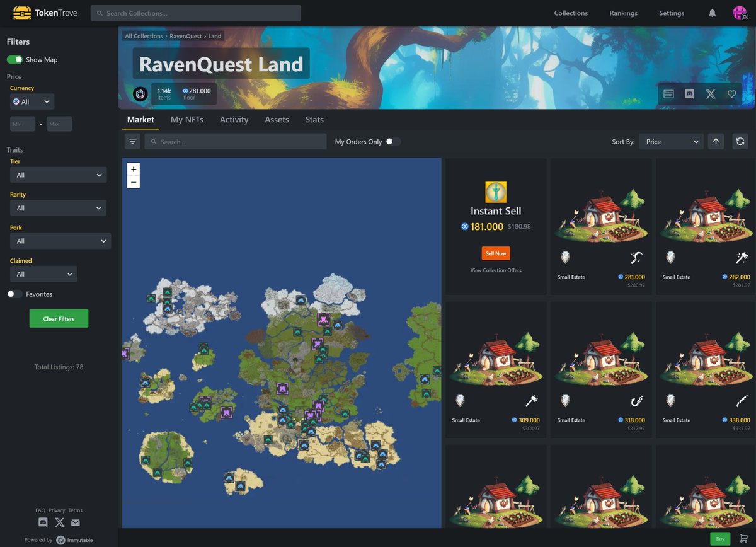
Task: Open the Small Estate card priced 309.000
Action: click(496, 369)
